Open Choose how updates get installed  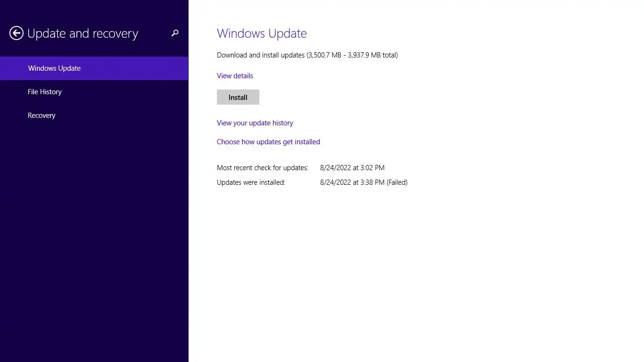click(268, 142)
